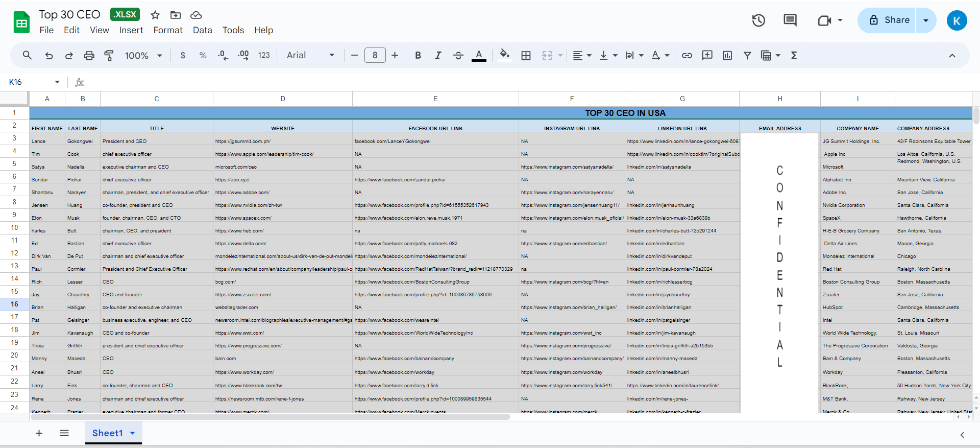Viewport: 980px width, 448px height.
Task: Open the cell borders icon
Action: (526, 55)
